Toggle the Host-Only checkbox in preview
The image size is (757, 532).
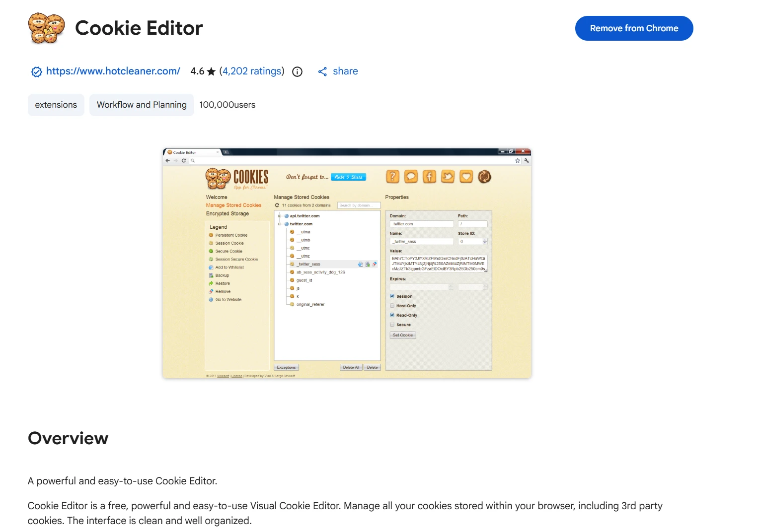[x=392, y=306]
